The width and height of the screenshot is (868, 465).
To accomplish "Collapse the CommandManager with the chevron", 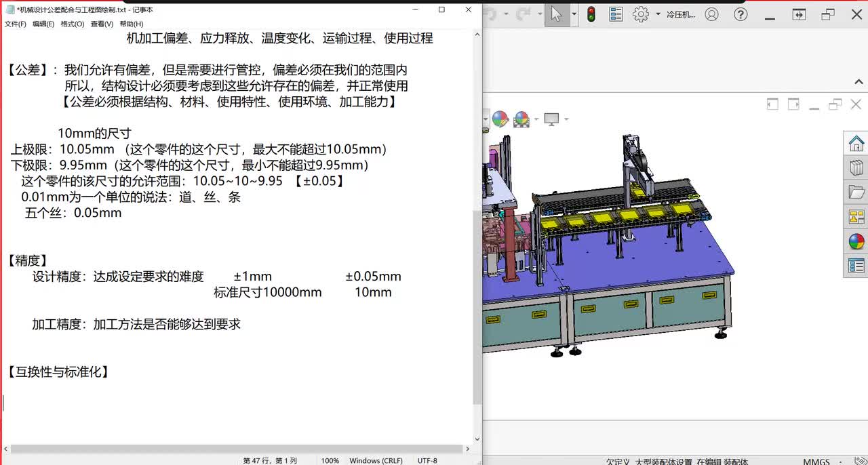I will click(x=859, y=81).
